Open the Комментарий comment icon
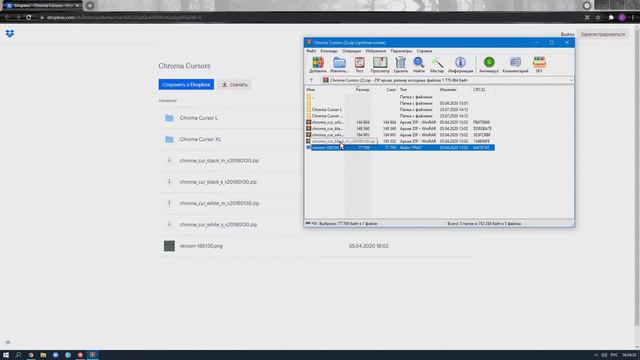Image resolution: width=640 pixels, height=360 pixels. [516, 64]
